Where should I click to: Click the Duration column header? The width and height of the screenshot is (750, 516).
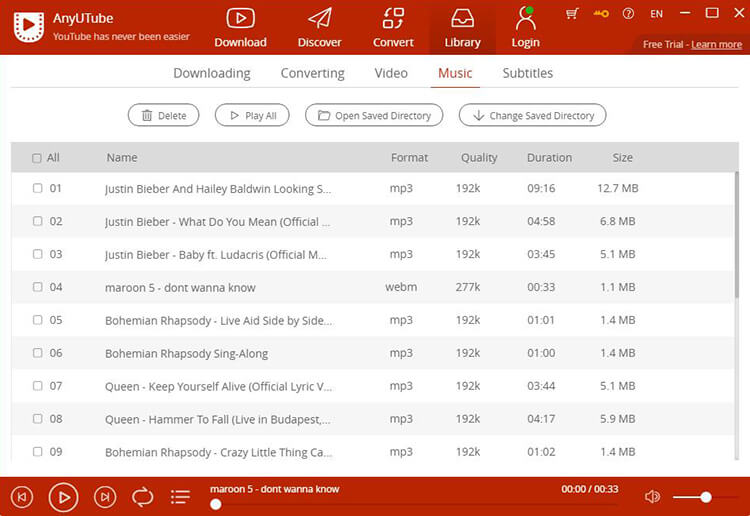(549, 158)
